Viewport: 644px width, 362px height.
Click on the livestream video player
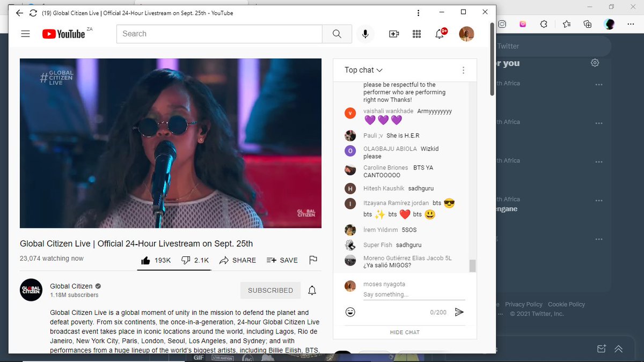171,143
